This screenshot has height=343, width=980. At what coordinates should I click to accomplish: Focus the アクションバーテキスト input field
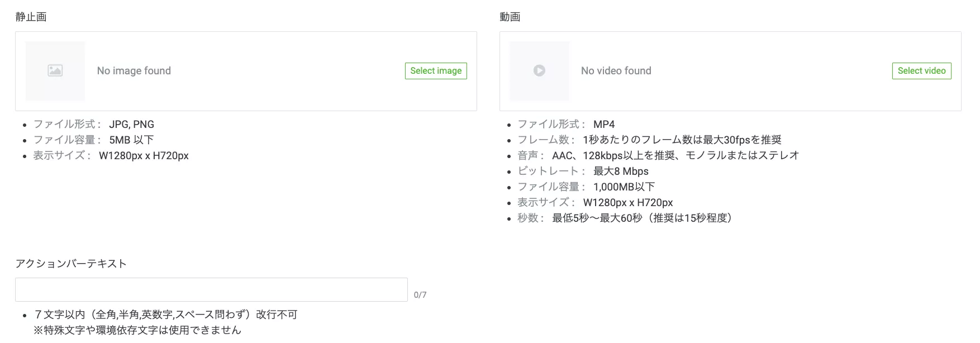click(211, 290)
